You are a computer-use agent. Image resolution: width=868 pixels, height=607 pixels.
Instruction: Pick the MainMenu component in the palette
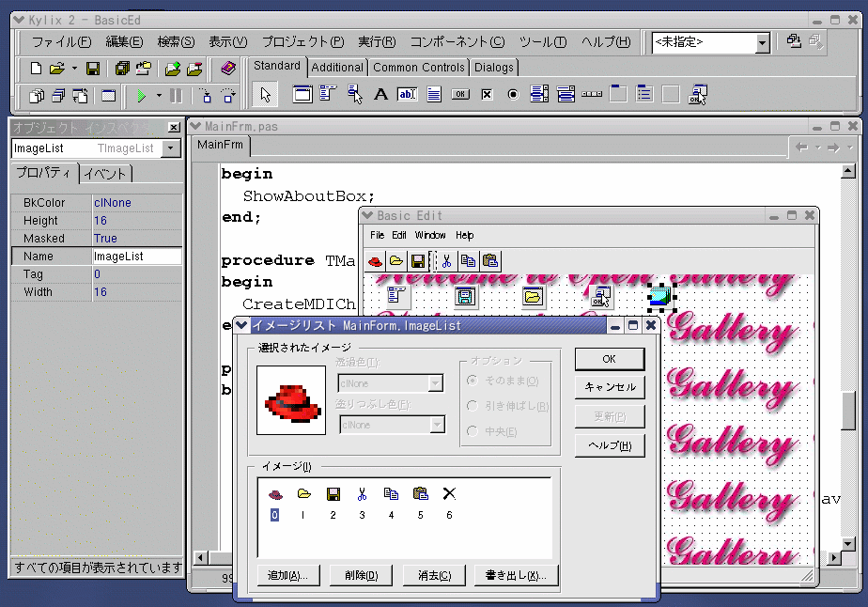click(328, 94)
